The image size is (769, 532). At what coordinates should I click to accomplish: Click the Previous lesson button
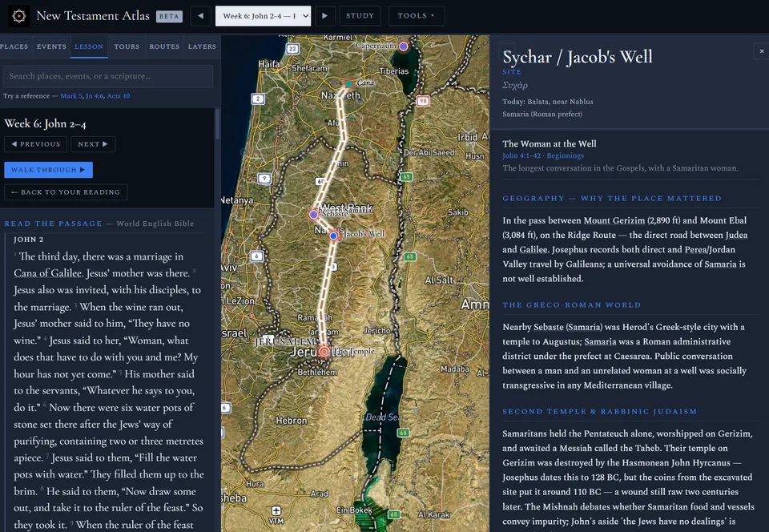click(x=35, y=144)
